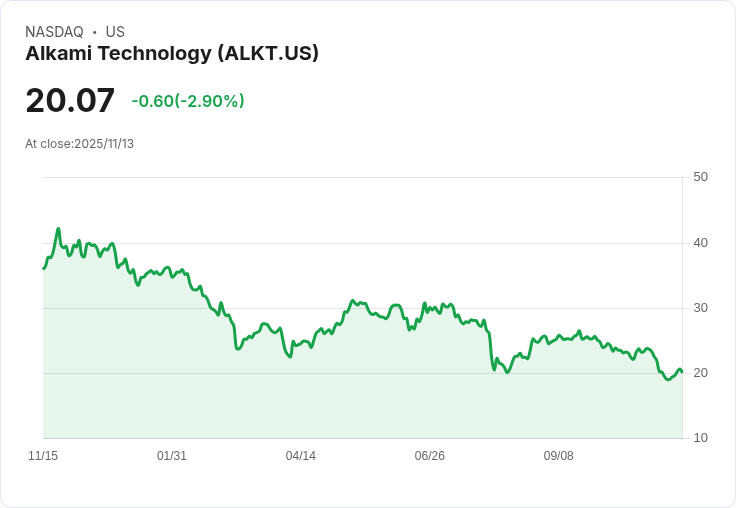The height and width of the screenshot is (508, 736).
Task: Click the latest endpoint of the price line
Action: tap(682, 372)
